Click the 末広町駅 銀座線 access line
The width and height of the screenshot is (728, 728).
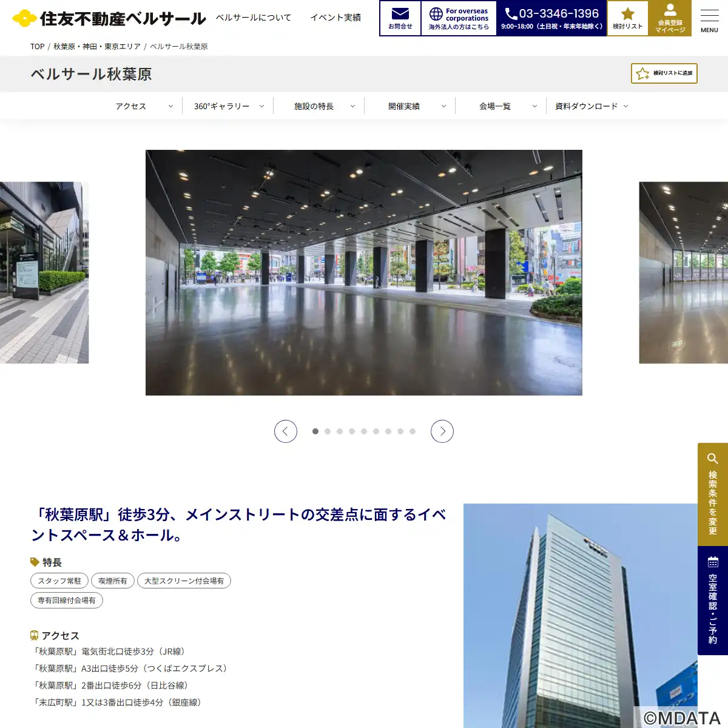[x=118, y=703]
